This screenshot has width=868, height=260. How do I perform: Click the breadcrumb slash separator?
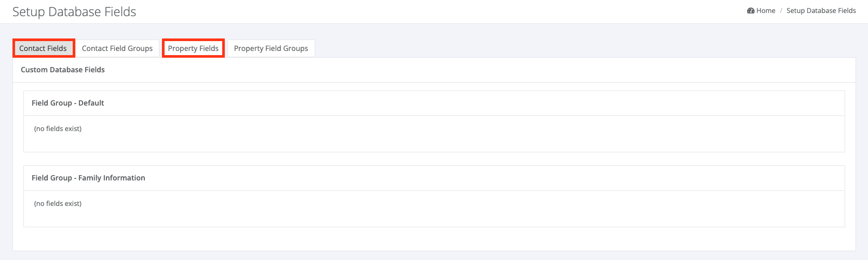tap(781, 10)
